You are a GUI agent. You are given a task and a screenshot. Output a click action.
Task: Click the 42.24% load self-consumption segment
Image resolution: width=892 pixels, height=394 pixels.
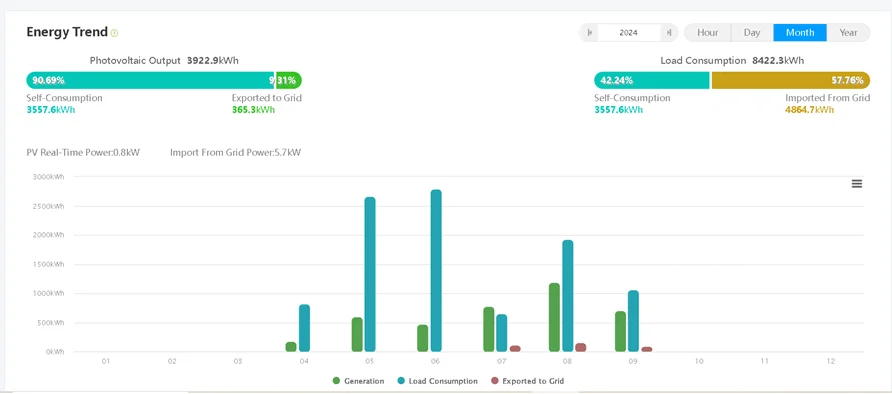(652, 81)
